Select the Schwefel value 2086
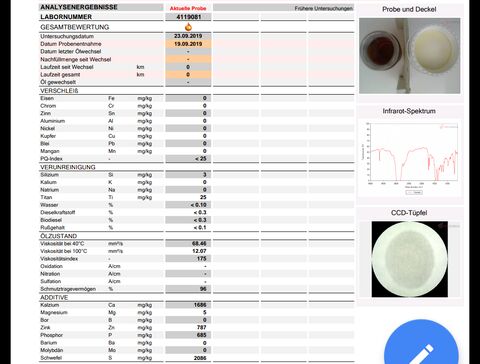Screen dimensions: 480x364 tap(200, 358)
